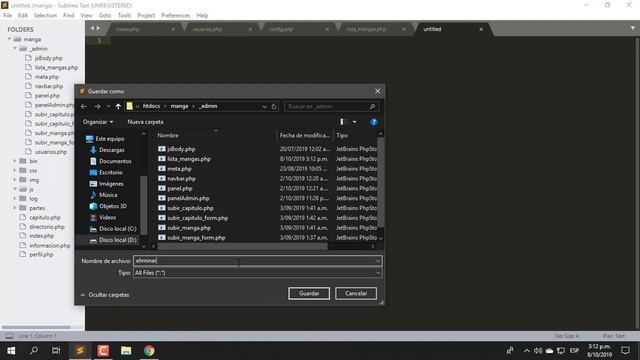Open the Tab Size setting in status bar
640x360 pixels.
coord(567,336)
